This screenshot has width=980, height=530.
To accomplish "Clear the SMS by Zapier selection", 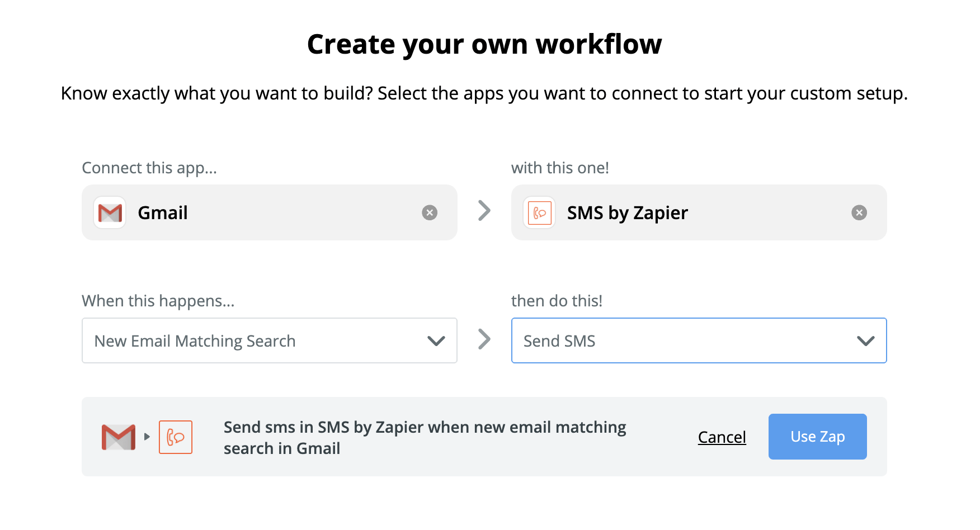I will click(x=859, y=213).
